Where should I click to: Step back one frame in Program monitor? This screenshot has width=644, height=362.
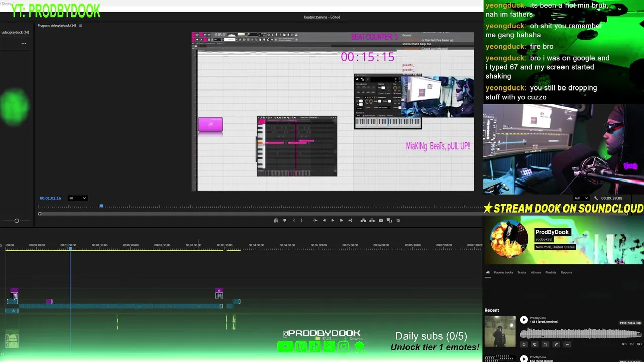point(324,220)
